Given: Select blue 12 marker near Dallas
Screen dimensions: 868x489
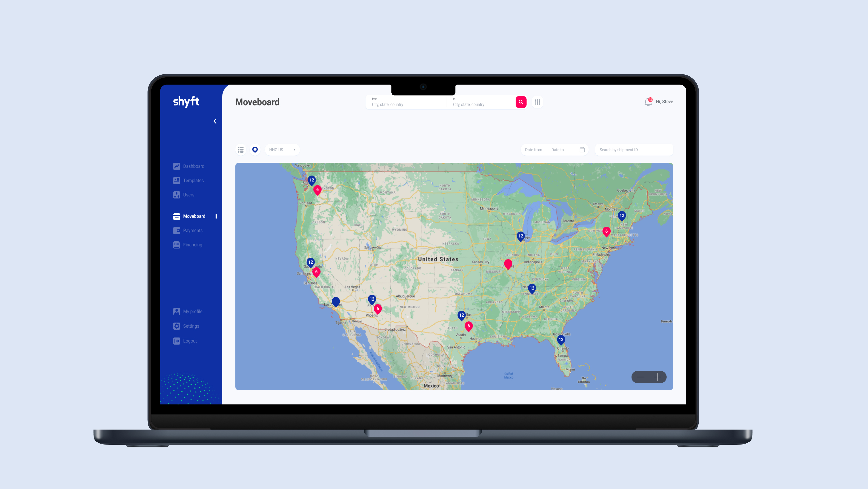Looking at the screenshot, I should pyautogui.click(x=461, y=316).
